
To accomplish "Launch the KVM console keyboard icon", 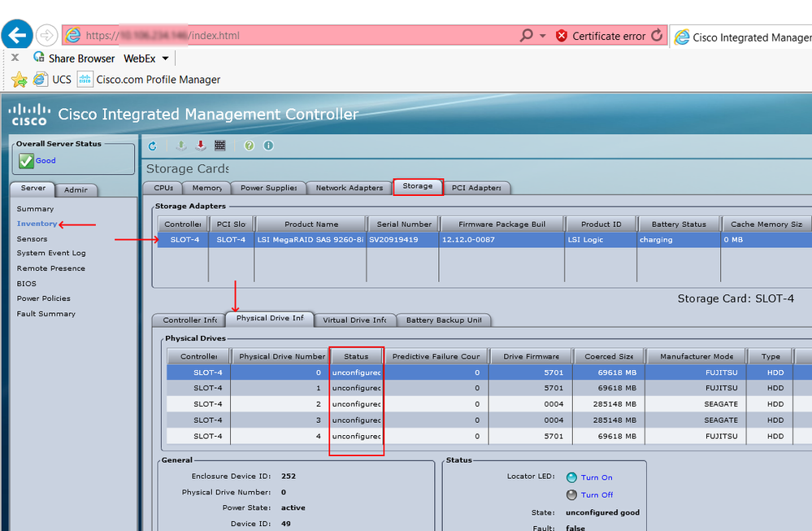I will pyautogui.click(x=220, y=146).
